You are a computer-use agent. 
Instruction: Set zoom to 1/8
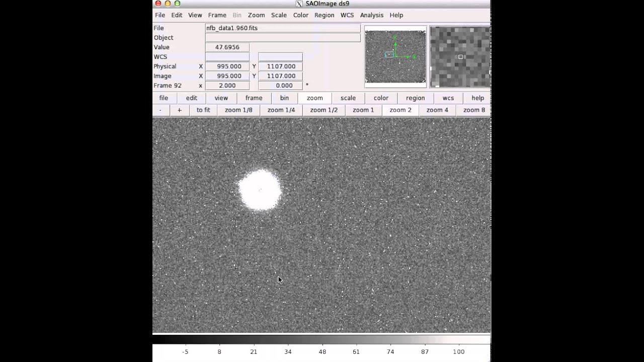[238, 110]
